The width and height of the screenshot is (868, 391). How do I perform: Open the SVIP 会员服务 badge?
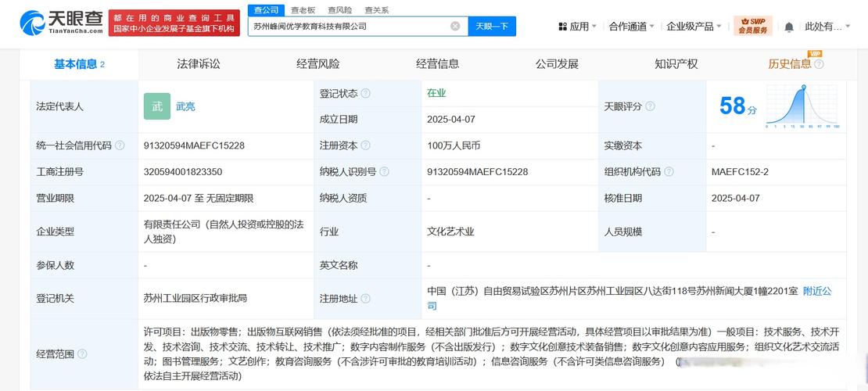click(753, 26)
